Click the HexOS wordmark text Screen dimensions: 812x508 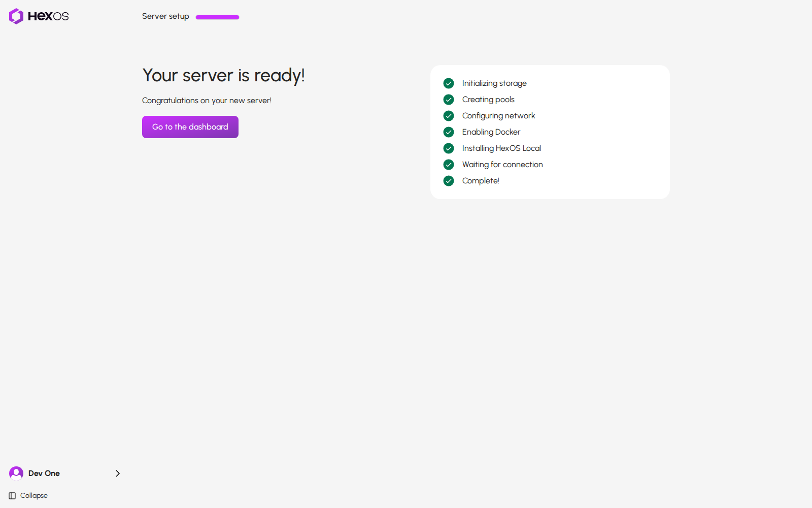tap(48, 16)
